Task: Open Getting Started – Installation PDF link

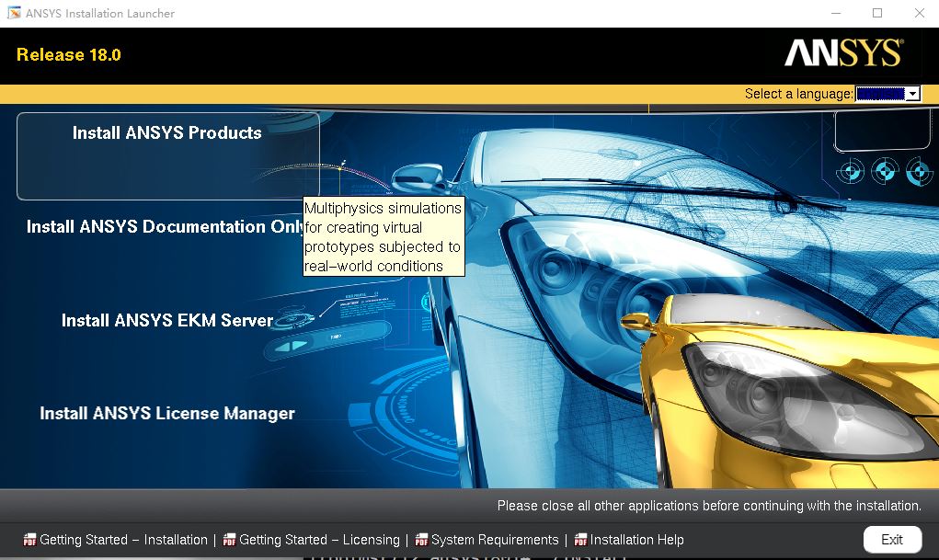Action: pos(123,540)
